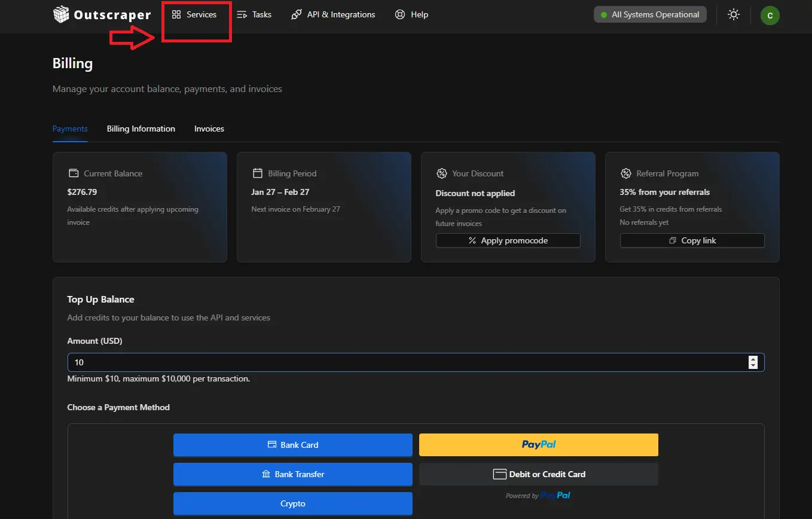Pay with Bank Card

click(x=293, y=445)
